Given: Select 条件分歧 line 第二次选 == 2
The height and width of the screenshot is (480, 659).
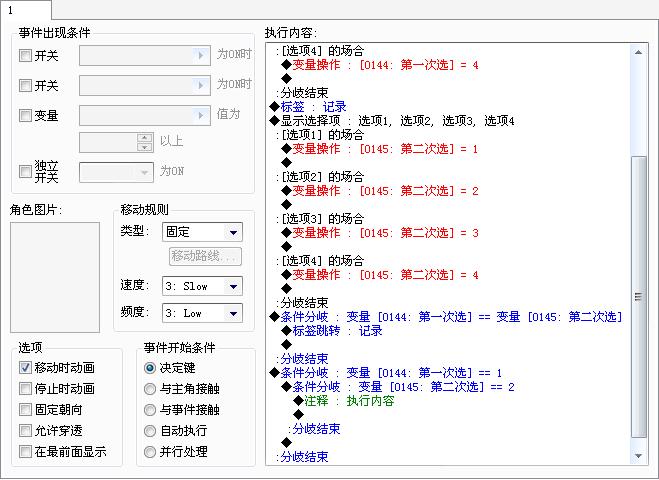Looking at the screenshot, I should pos(398,387).
